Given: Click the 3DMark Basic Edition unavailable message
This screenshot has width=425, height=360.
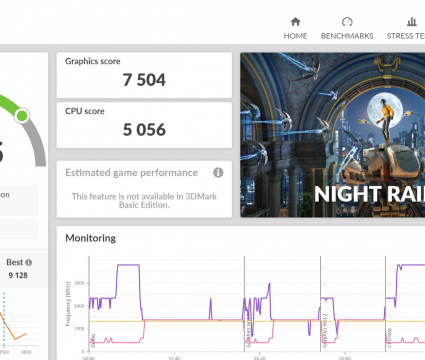Looking at the screenshot, I should pyautogui.click(x=144, y=201).
